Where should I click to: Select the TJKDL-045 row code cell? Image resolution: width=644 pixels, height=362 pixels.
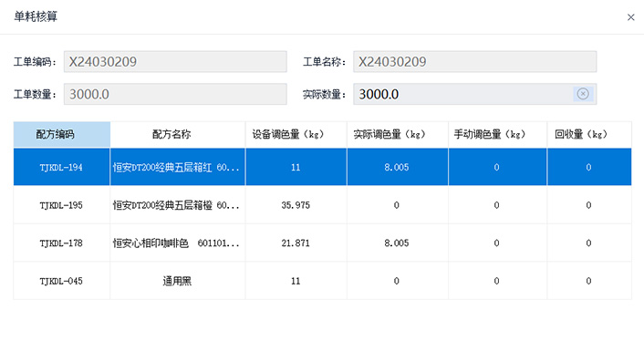pyautogui.click(x=62, y=281)
